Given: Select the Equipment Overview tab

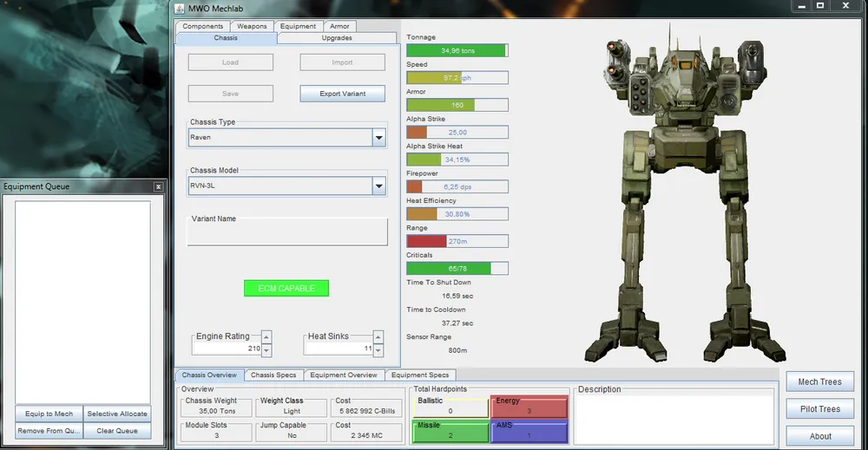Looking at the screenshot, I should tap(344, 375).
